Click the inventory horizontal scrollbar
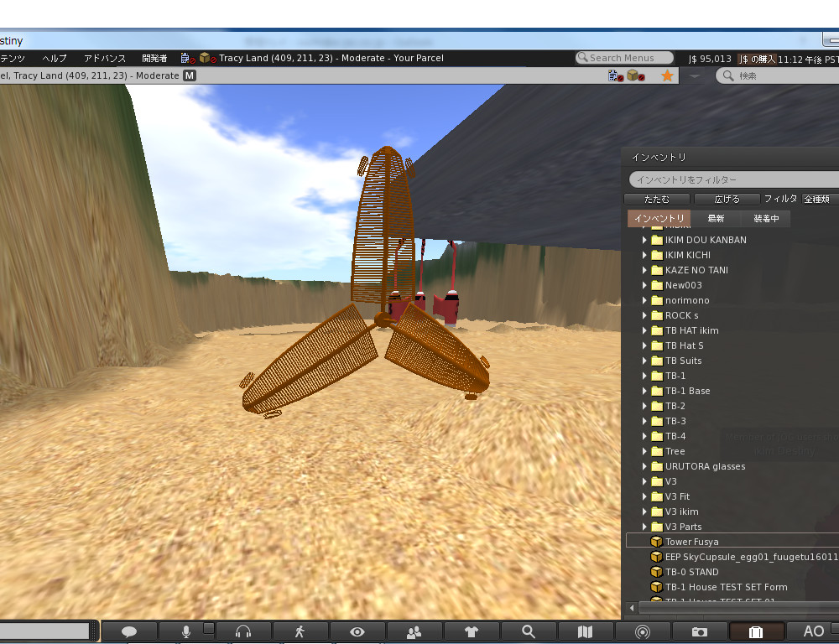839x644 pixels. coord(738,608)
